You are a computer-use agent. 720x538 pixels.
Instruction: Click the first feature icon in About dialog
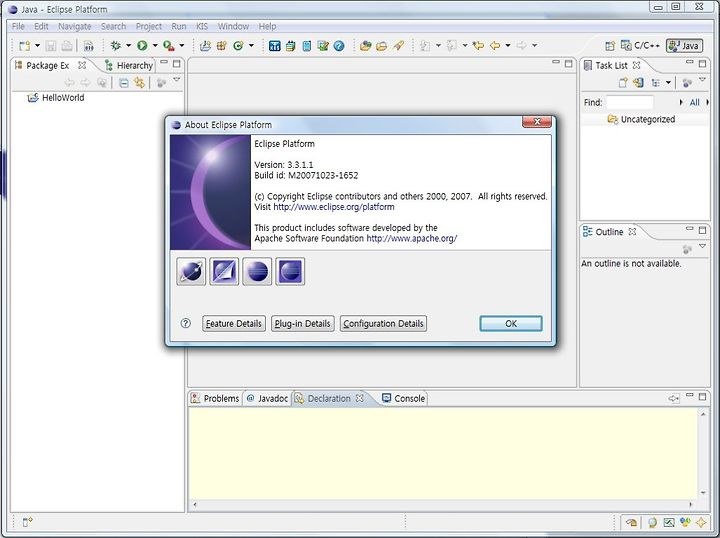pos(191,271)
